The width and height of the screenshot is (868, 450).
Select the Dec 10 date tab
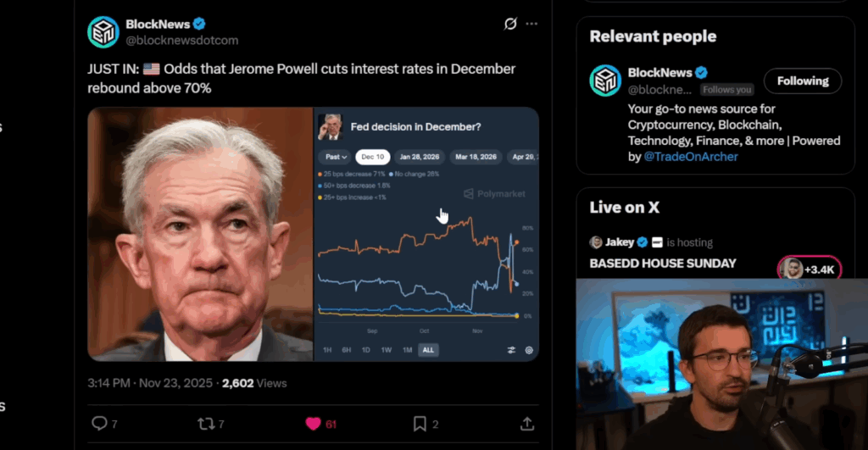373,157
